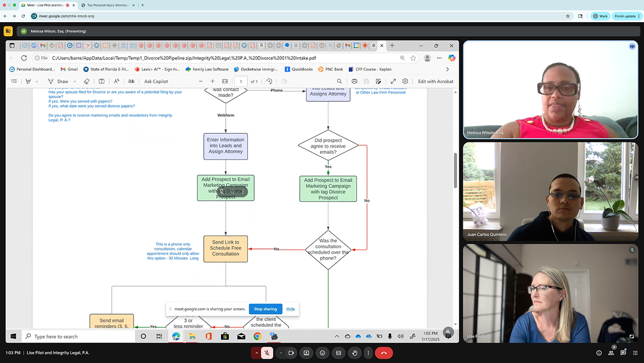Expand favorites bar overflow chevron
644x363 pixels.
click(x=448, y=69)
